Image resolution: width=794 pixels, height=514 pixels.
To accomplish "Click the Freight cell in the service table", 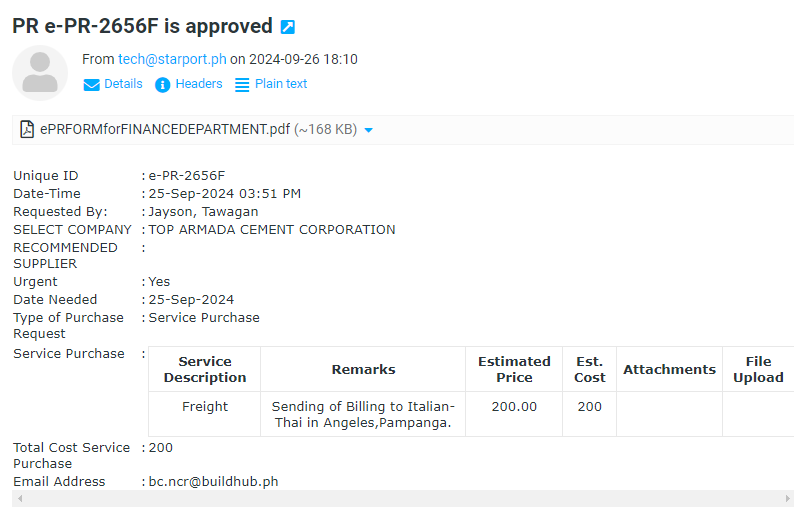I will [205, 407].
